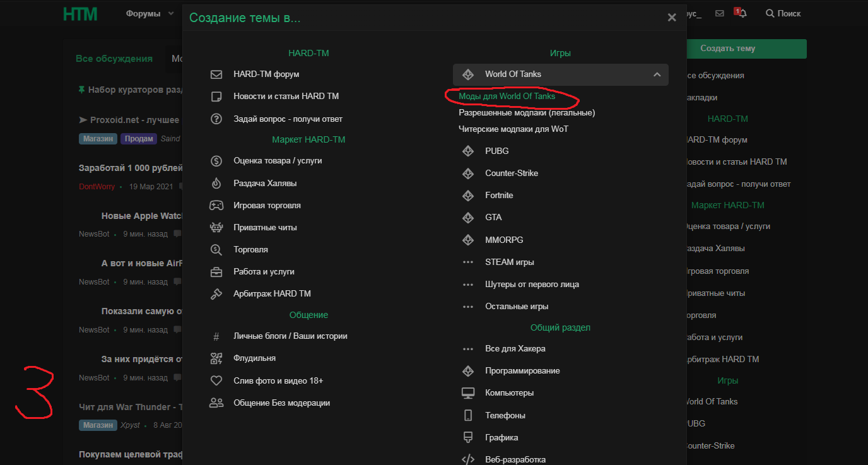Screen dimensions: 868x465
Task: Open the Заработай 1 000 рублей thread
Action: pyautogui.click(x=131, y=168)
